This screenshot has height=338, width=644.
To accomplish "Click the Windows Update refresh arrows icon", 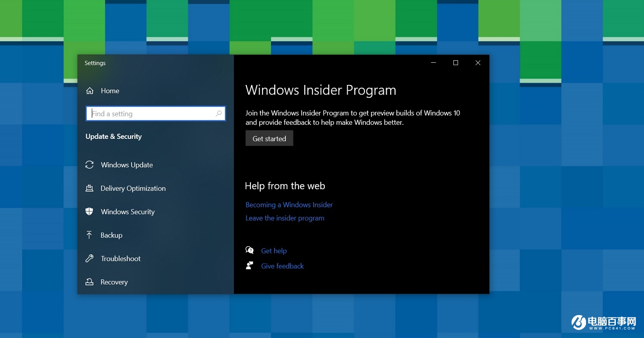I will (89, 165).
